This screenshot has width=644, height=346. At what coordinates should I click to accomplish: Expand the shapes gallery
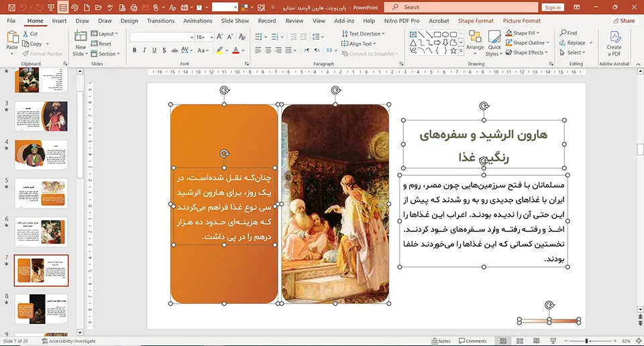[461, 51]
